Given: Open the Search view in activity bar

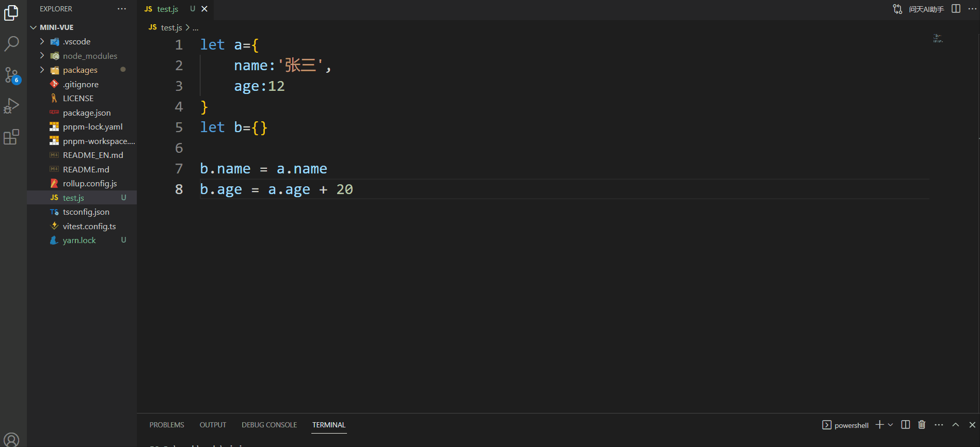Looking at the screenshot, I should click(12, 44).
